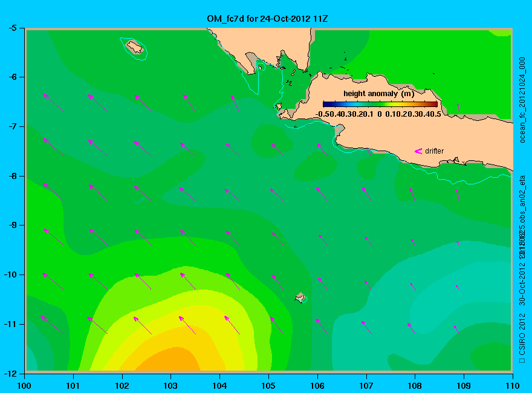Click the '-8' latitude axis label
The width and height of the screenshot is (532, 393).
12,176
